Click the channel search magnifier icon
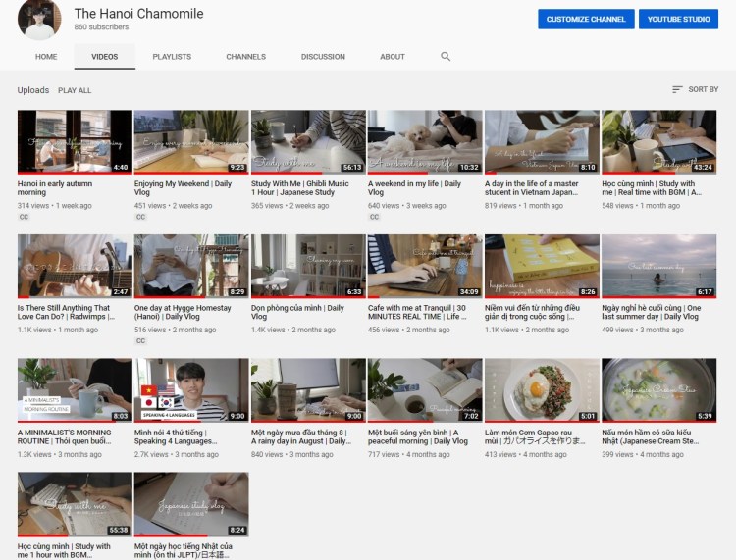The height and width of the screenshot is (560, 736). 446,57
